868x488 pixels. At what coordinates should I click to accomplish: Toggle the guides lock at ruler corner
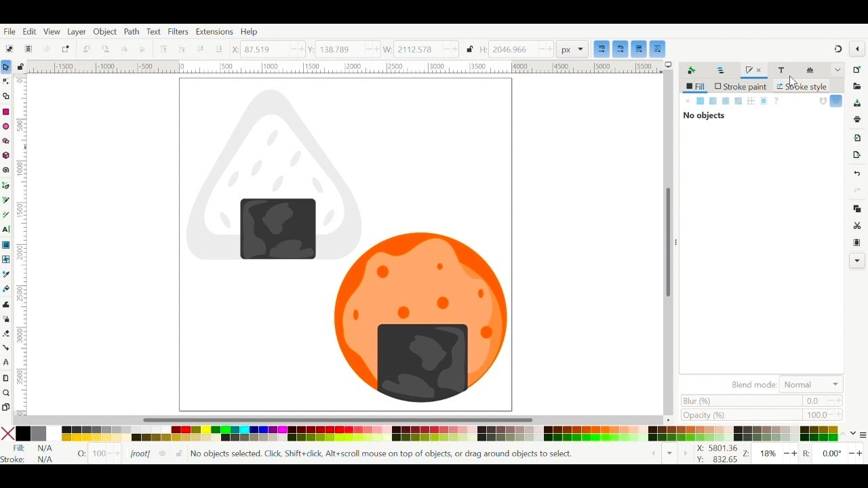(20, 67)
